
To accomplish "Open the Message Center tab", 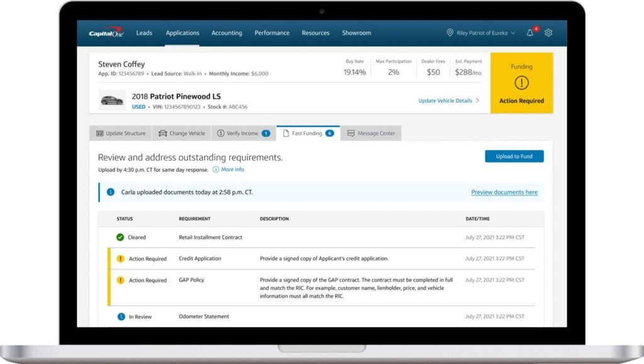I will [x=371, y=133].
